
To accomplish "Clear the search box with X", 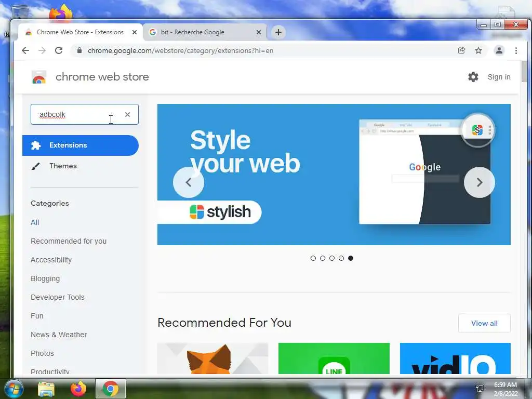I will point(128,115).
